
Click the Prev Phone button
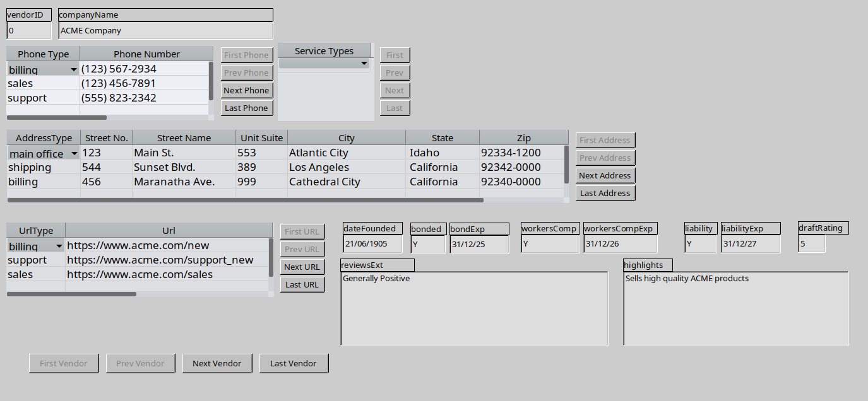[x=247, y=73]
